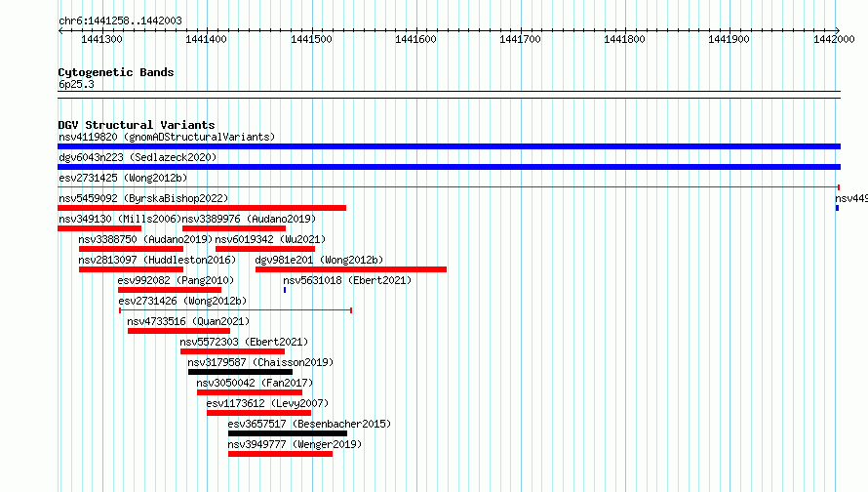The height and width of the screenshot is (492, 868).
Task: Open nsv3179587 (Chaisson2019) label
Action: (x=260, y=362)
